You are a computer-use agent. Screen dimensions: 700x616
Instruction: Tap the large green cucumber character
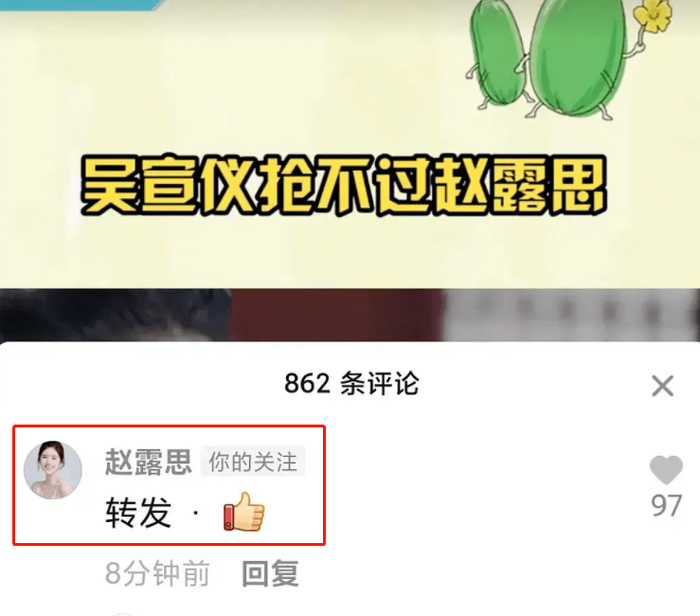point(576,61)
